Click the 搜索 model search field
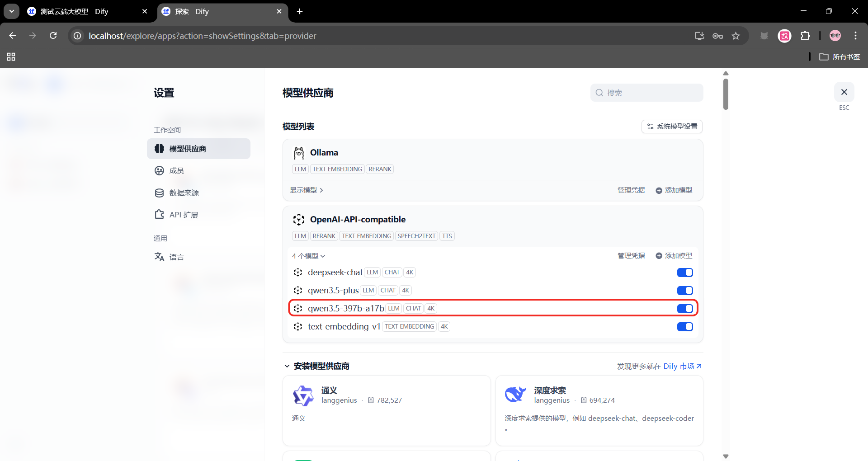 (x=647, y=93)
